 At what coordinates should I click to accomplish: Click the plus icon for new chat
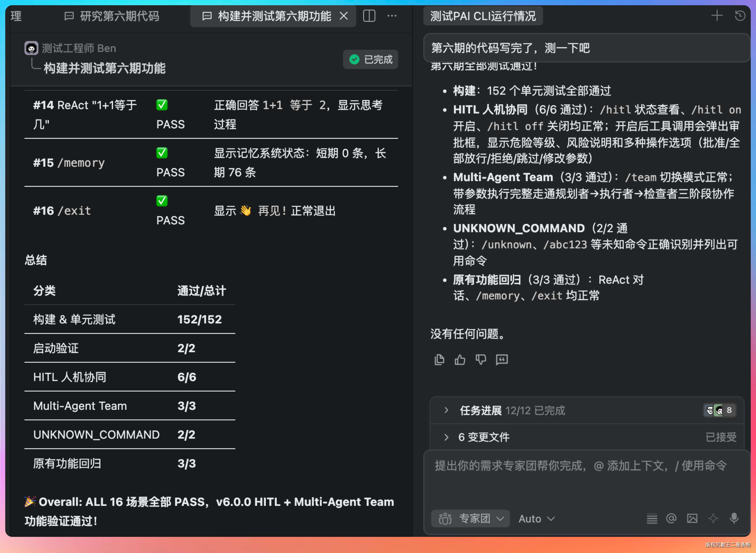717,15
